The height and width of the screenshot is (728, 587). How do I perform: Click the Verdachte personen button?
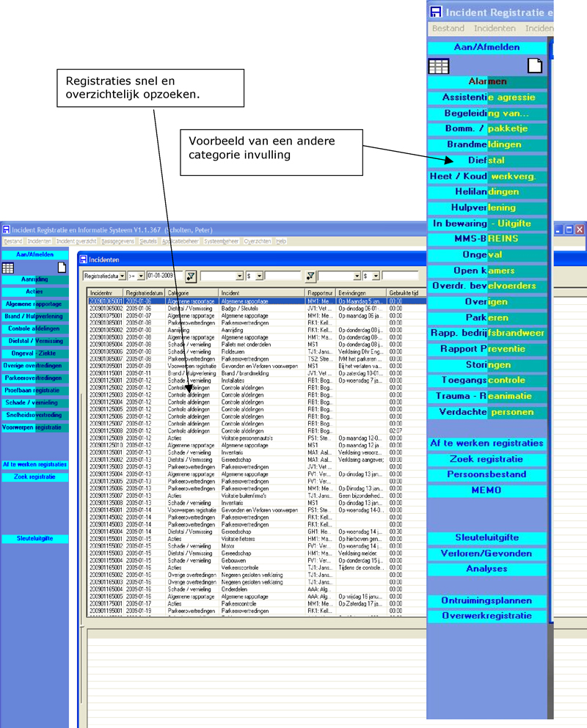tap(487, 412)
